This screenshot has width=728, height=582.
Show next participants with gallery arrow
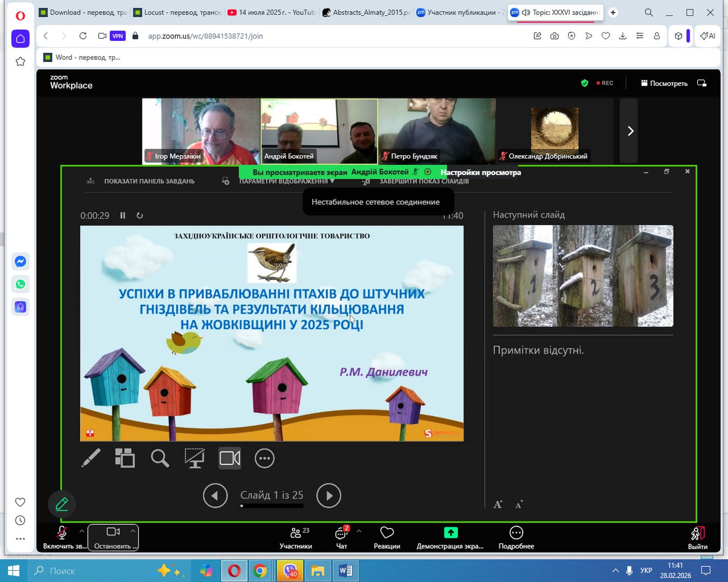click(630, 131)
